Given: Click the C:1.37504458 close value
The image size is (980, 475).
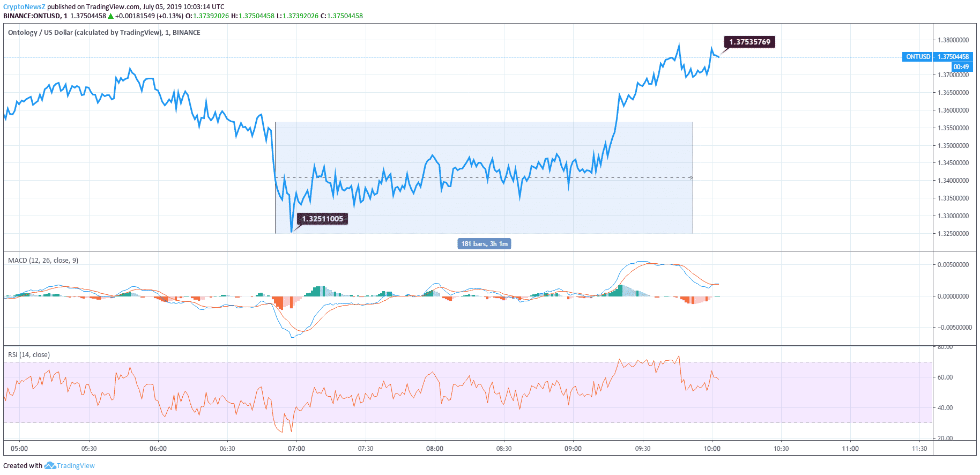Looking at the screenshot, I should click(341, 16).
